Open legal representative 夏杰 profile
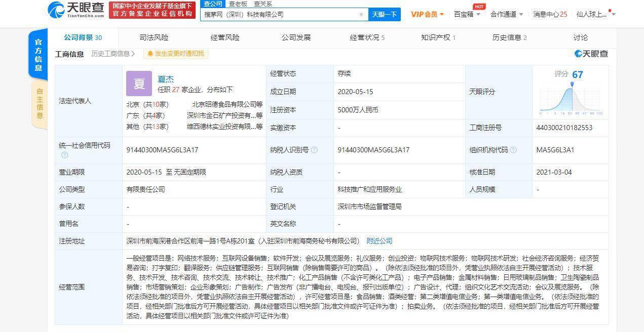The height and width of the screenshot is (332, 644). pyautogui.click(x=166, y=79)
